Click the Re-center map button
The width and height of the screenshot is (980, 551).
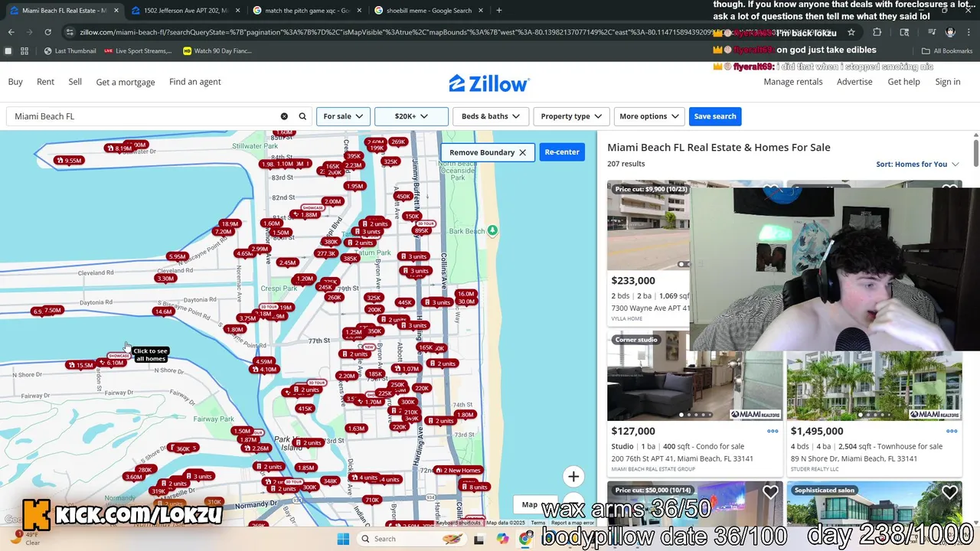tap(562, 152)
